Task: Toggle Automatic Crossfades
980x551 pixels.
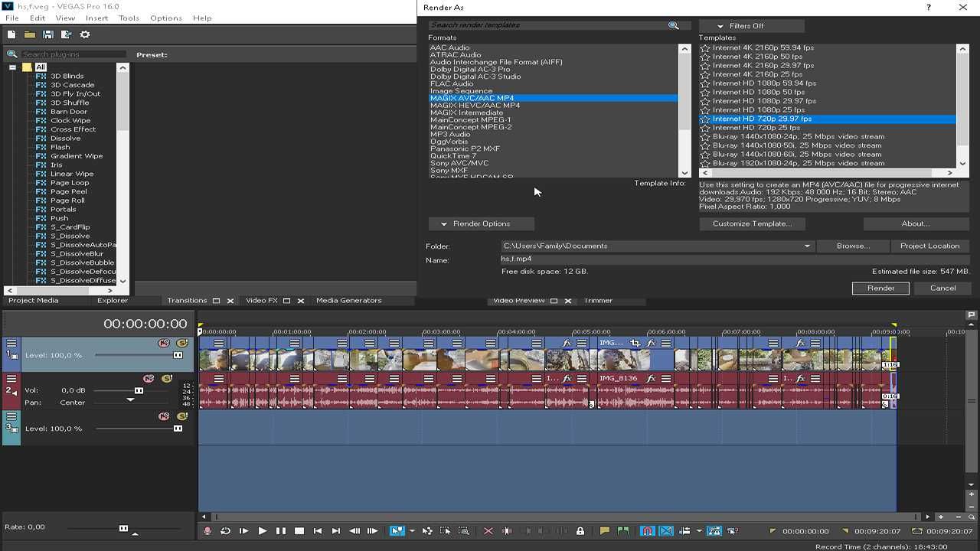Action: [x=666, y=531]
